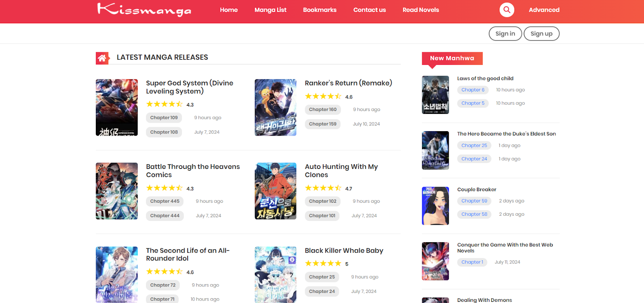The height and width of the screenshot is (303, 644).
Task: Open Auto Hunting With My Clones title
Action: pos(341,171)
